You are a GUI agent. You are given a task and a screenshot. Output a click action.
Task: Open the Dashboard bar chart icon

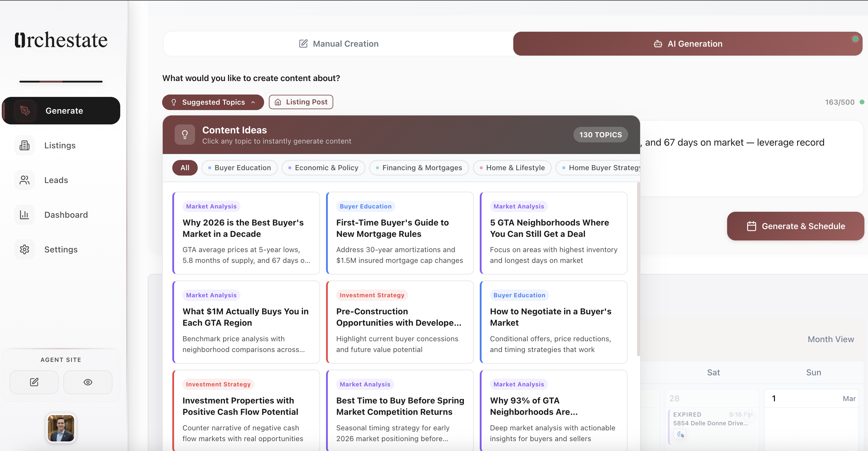(x=24, y=215)
